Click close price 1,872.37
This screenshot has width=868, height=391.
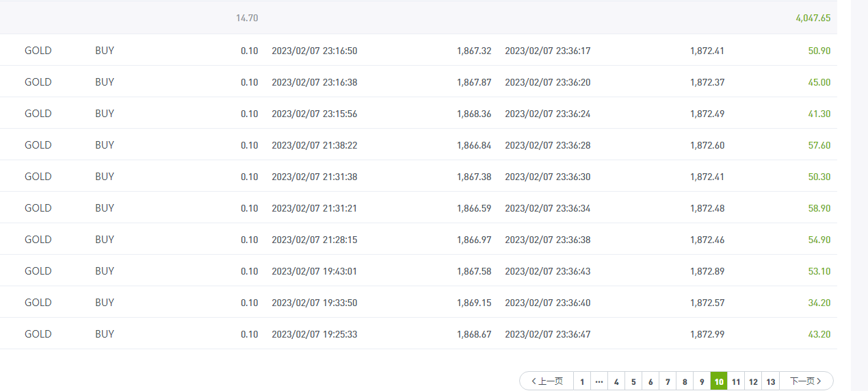[x=707, y=82]
